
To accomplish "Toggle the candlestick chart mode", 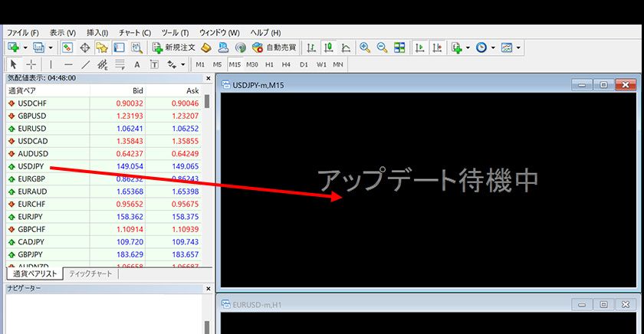I will coord(328,47).
